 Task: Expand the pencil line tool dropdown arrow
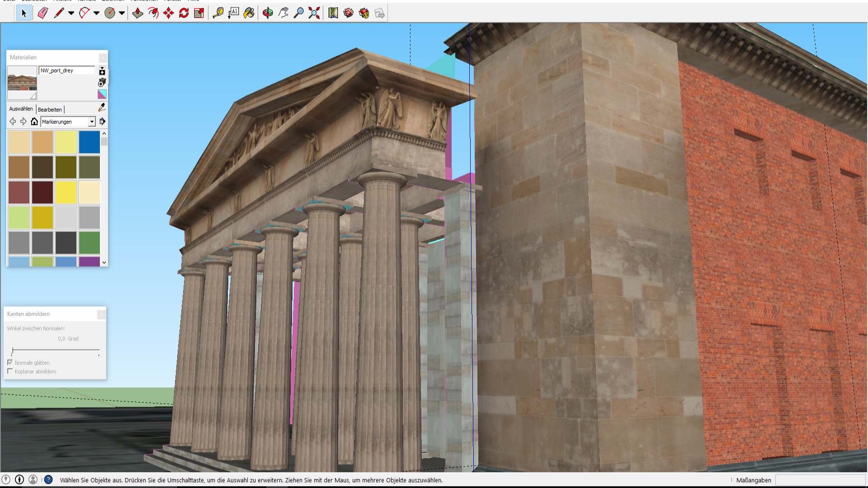pyautogui.click(x=71, y=13)
